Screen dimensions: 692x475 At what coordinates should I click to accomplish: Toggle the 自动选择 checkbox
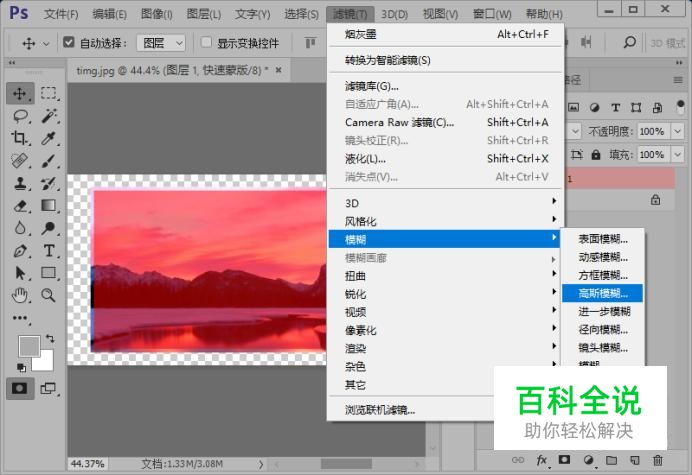(x=68, y=42)
